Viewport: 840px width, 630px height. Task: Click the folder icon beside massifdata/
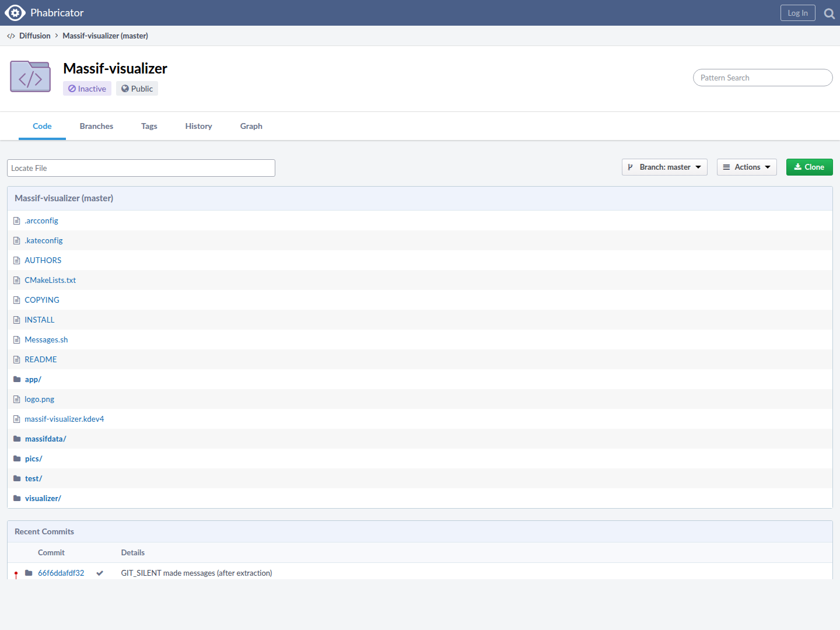17,439
